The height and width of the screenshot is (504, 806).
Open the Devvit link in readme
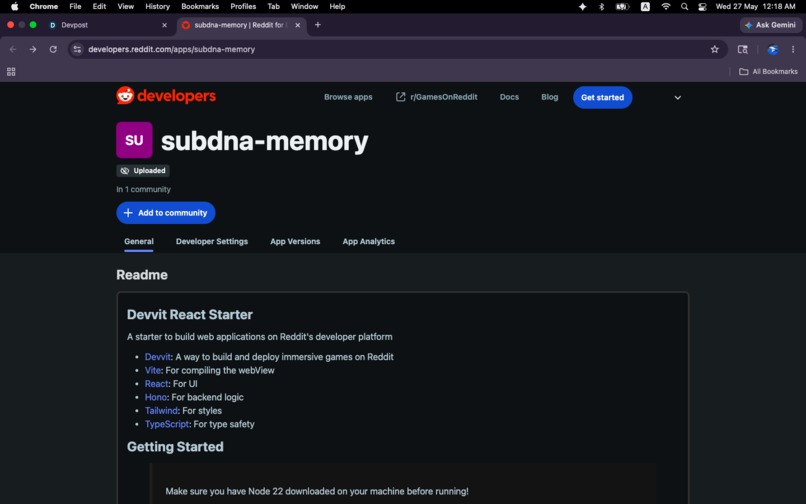pos(158,356)
